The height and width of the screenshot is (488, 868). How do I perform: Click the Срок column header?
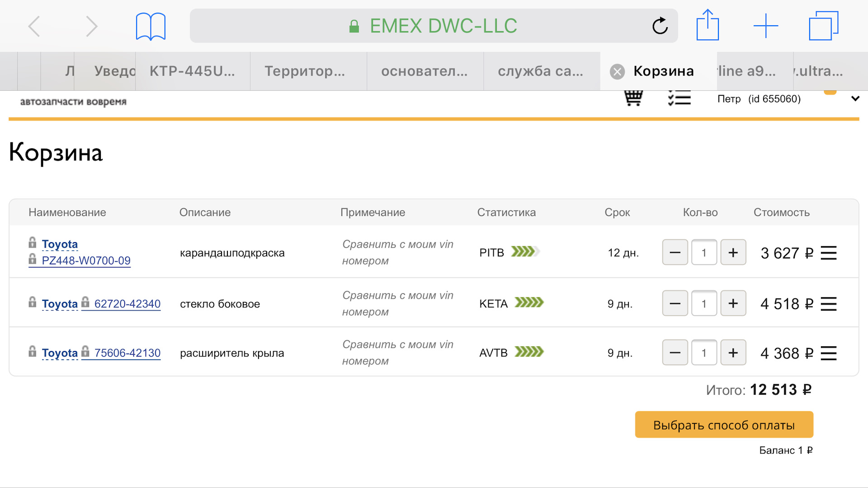617,212
